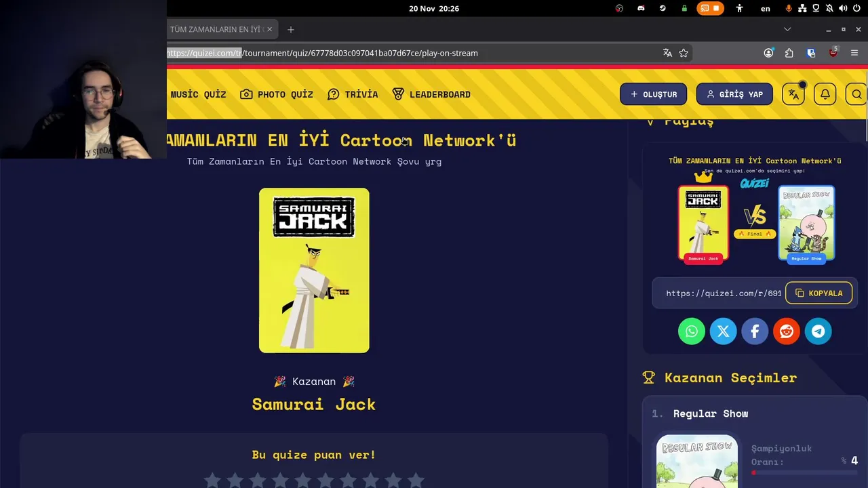The height and width of the screenshot is (488, 868).
Task: Open the Discord tray icon
Action: pos(641,8)
